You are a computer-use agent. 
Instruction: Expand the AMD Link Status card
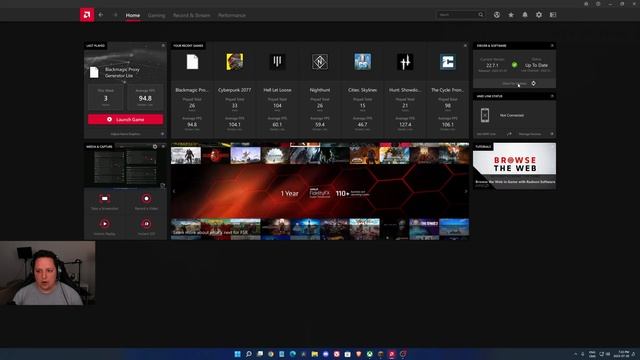[552, 96]
